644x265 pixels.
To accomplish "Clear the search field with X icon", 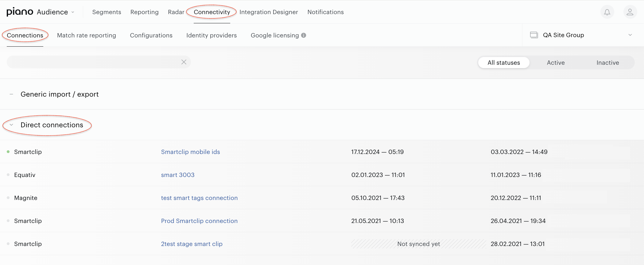I will 184,62.
